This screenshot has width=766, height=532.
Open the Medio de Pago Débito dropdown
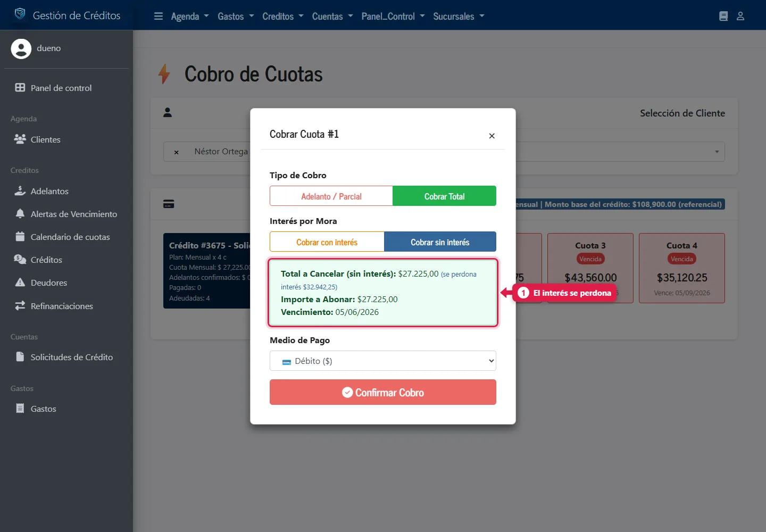pyautogui.click(x=383, y=361)
